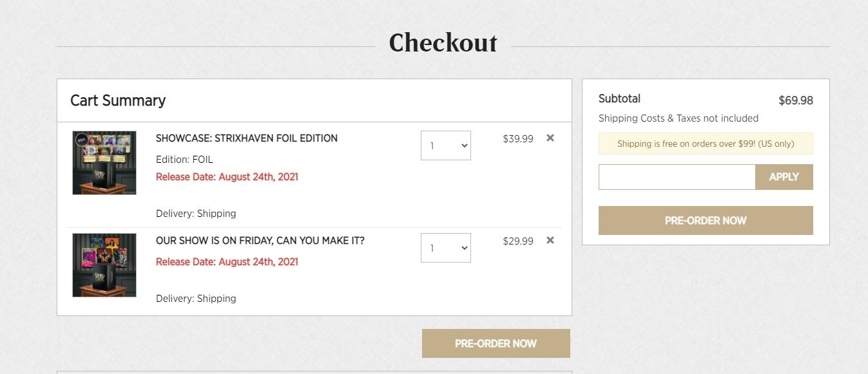The width and height of the screenshot is (868, 374).
Task: Open quantity dropdown for Our Show item
Action: click(446, 248)
